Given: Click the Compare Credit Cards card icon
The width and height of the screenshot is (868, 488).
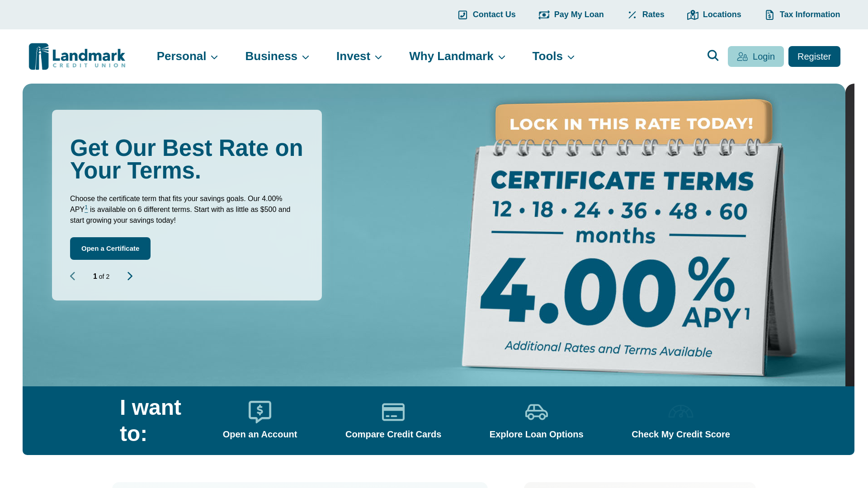Looking at the screenshot, I should (393, 412).
